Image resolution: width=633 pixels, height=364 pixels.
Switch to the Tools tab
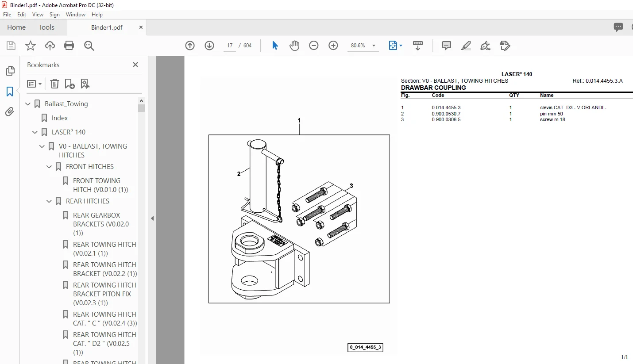coord(46,27)
